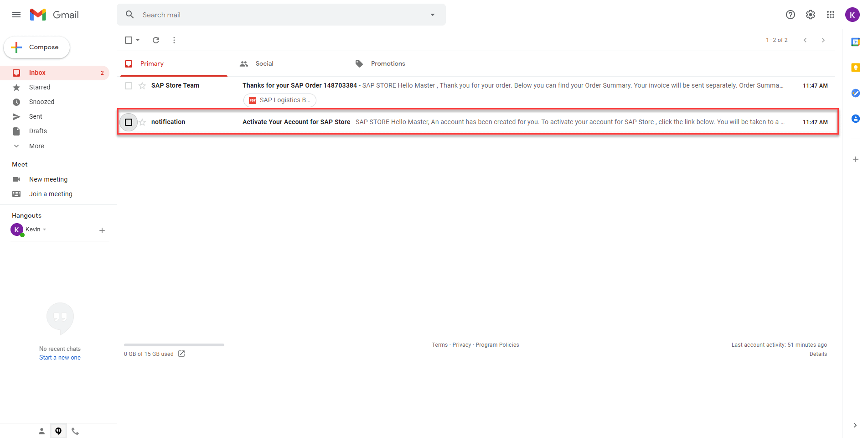
Task: Click the Compose button
Action: [36, 47]
